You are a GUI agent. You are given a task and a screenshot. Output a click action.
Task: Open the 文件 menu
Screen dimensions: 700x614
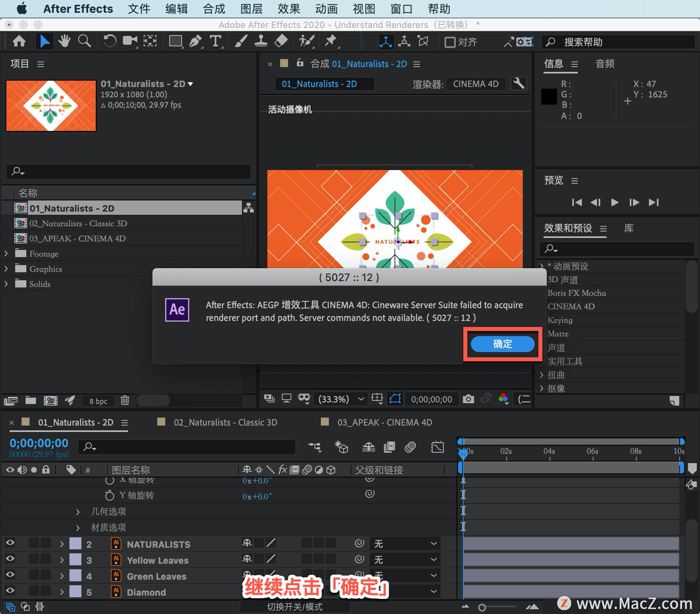(139, 9)
